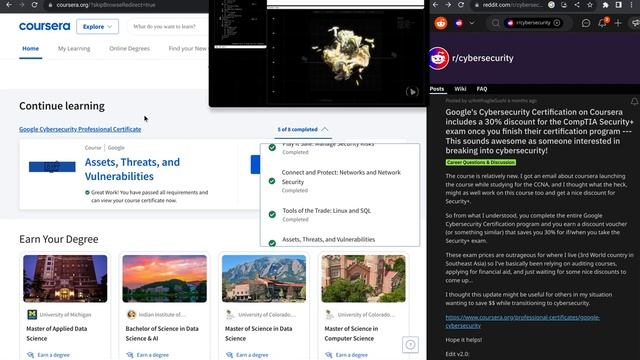
Task: Collapse the 5 of 8 completed dropdown
Action: 302,129
